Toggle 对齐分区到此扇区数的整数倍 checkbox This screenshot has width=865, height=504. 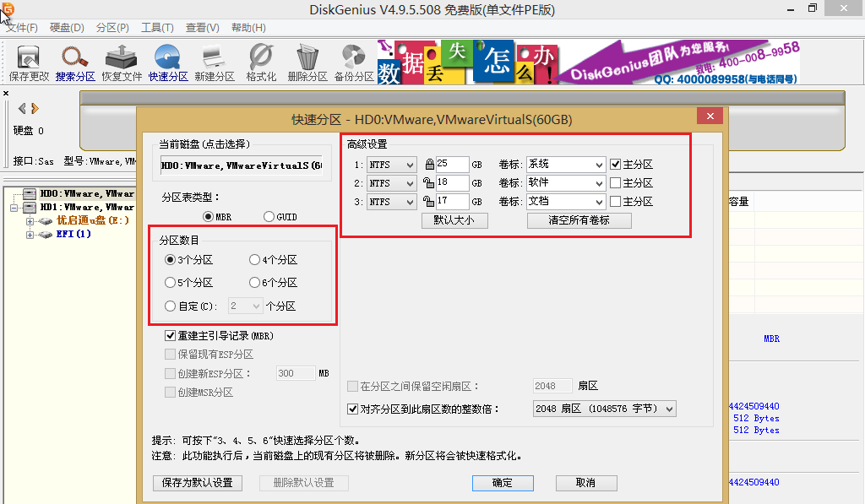tap(352, 409)
